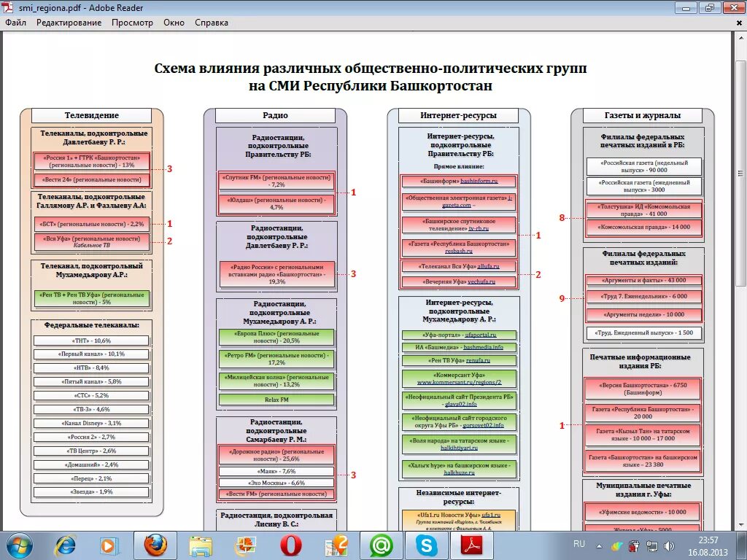The width and height of the screenshot is (747, 560).
Task: Click the RU language indicator
Action: (578, 544)
